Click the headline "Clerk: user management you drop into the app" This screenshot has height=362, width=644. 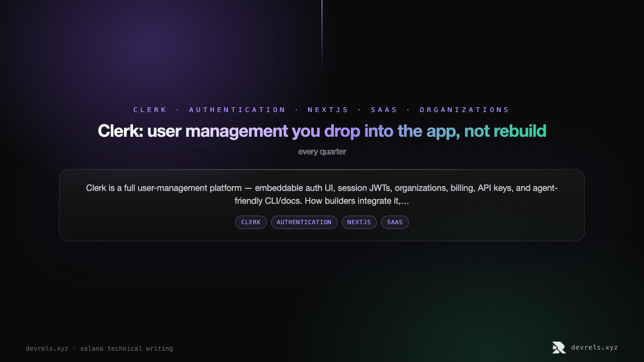pos(279,131)
